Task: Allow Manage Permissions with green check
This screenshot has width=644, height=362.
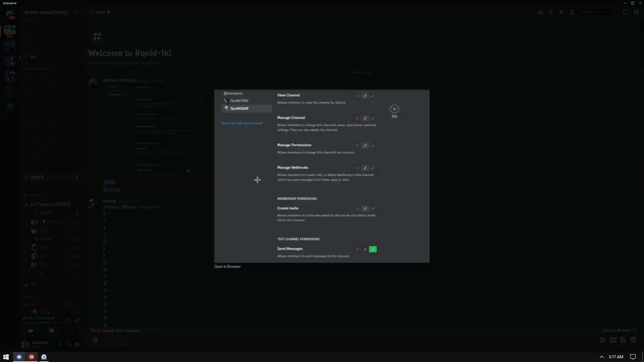Action: [373, 145]
